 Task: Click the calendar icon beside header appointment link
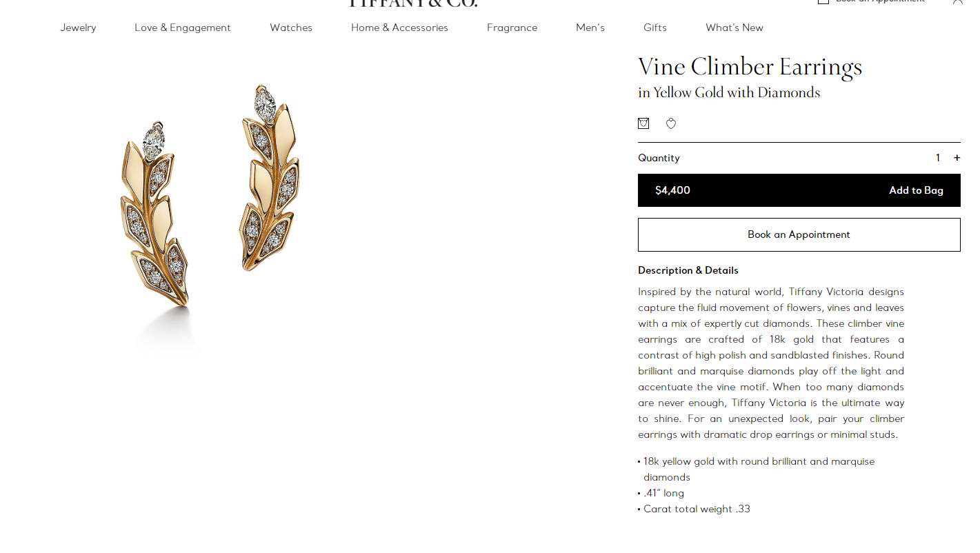823,2
